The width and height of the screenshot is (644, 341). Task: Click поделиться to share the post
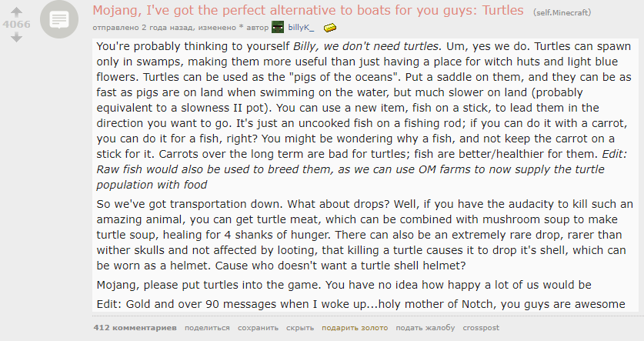click(207, 327)
